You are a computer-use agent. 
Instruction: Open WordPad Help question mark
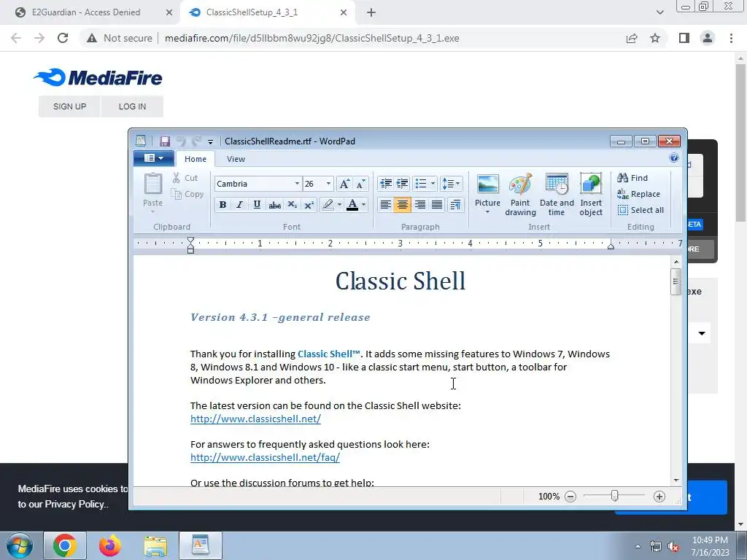[x=673, y=158]
